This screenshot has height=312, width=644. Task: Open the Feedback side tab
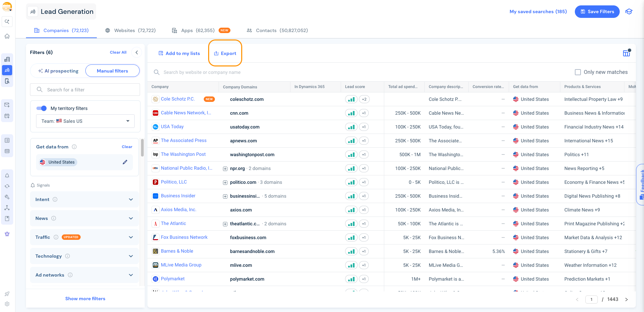pyautogui.click(x=640, y=185)
